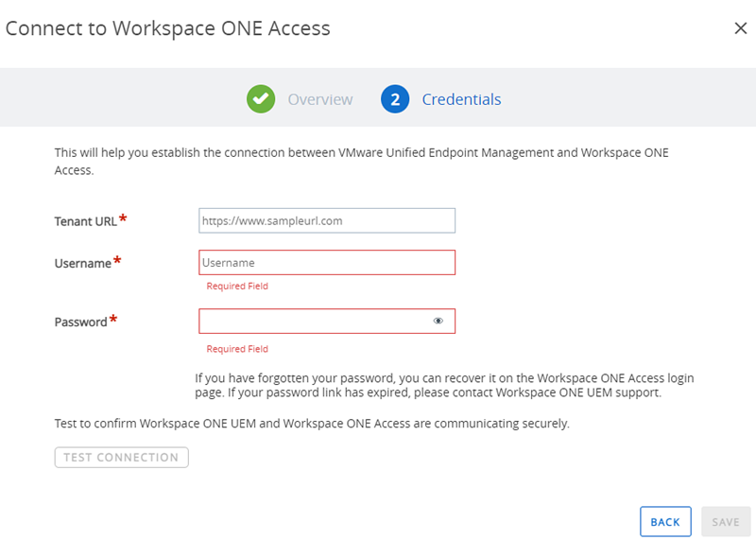Click the Password label
The image size is (756, 540).
(80, 322)
